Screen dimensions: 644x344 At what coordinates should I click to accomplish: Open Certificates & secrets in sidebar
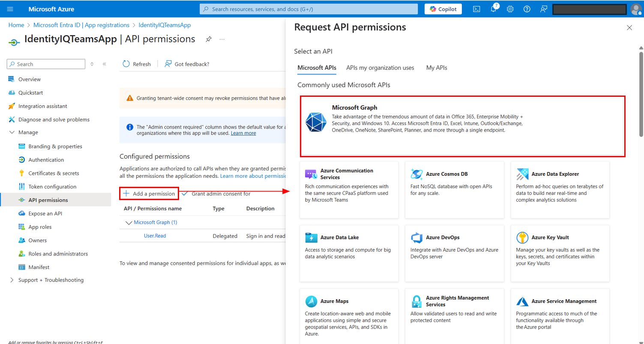coord(54,173)
